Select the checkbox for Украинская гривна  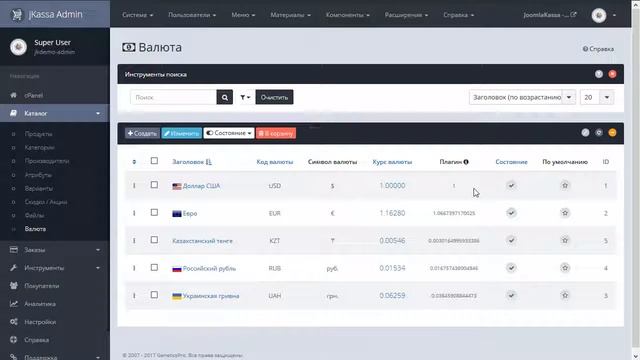coord(154,295)
